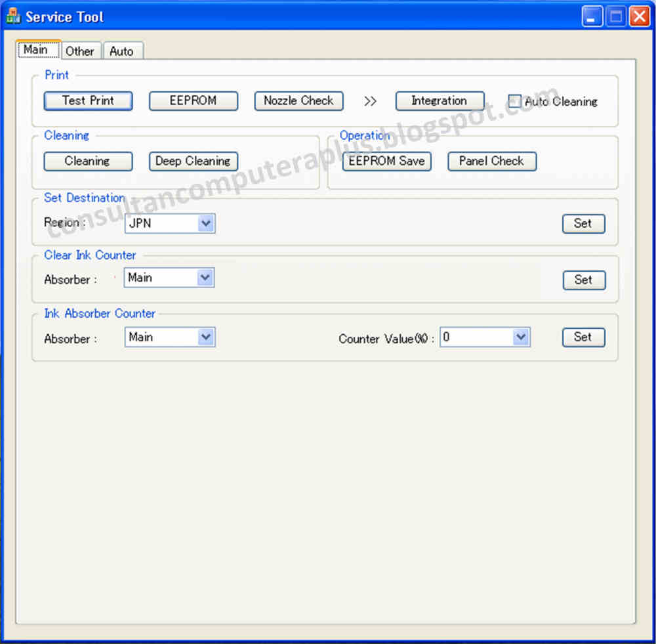Run a Nozzle Check
Screen dimensions: 656x644
(x=298, y=100)
